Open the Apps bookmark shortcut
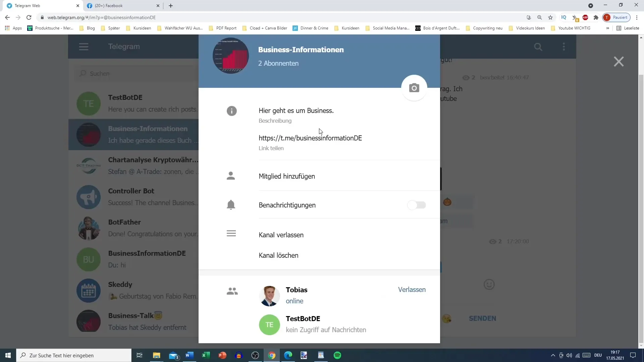 [x=13, y=28]
